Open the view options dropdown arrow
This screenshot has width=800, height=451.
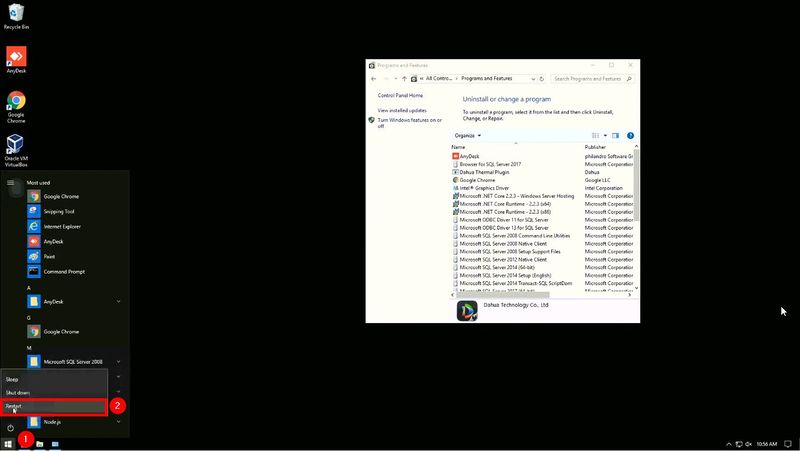[x=606, y=136]
